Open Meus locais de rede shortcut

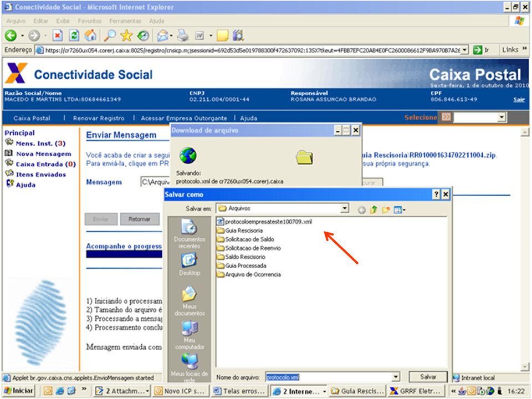coord(190,369)
